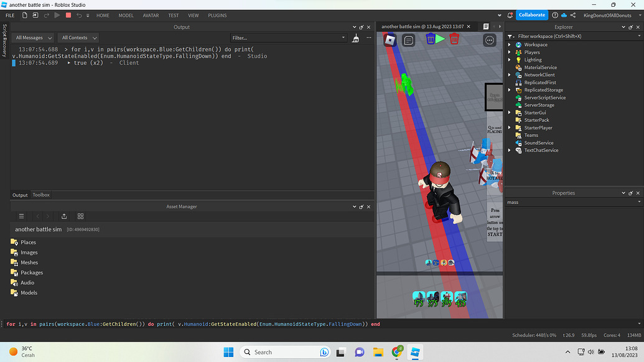
Task: Click the Undo icon in Quick Access toolbar
Action: pos(80,15)
